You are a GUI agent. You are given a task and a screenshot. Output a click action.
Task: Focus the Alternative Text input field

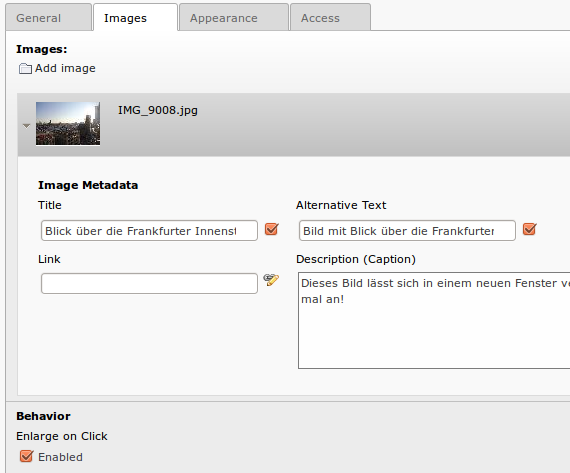(x=407, y=231)
